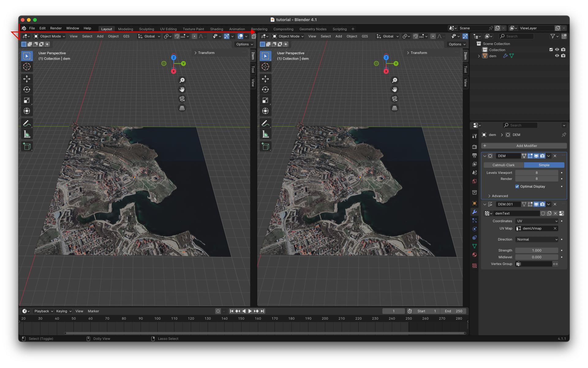This screenshot has width=588, height=368.
Task: Toggle auto keying record button in timeline
Action: 218,311
